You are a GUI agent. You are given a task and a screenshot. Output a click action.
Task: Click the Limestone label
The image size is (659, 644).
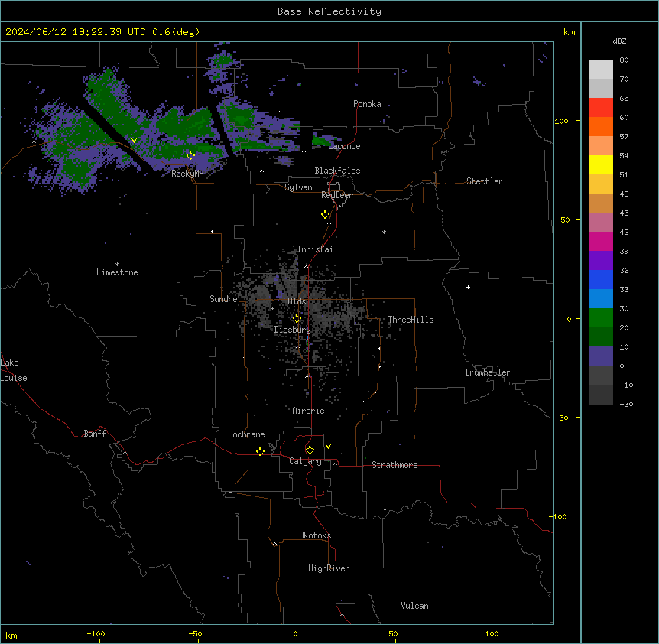[x=117, y=272]
